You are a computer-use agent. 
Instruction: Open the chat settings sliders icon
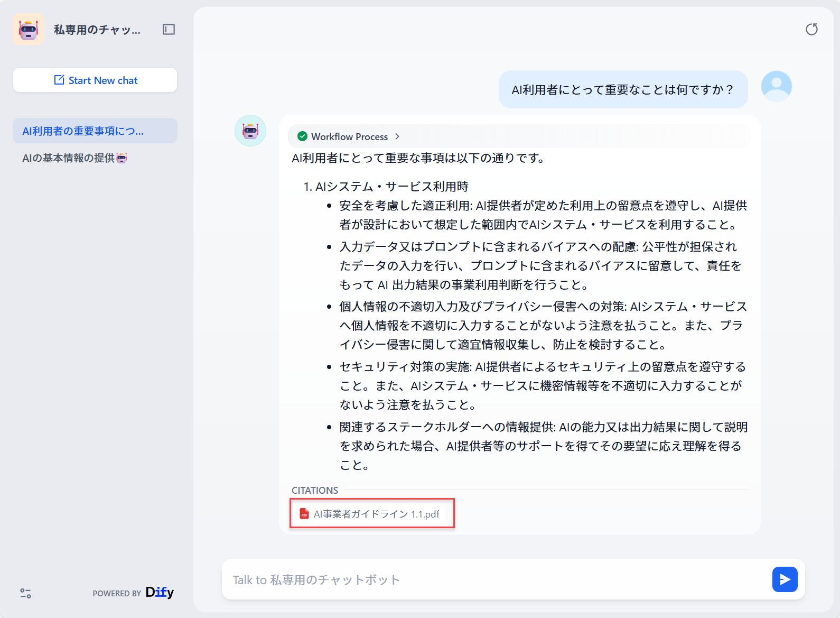tap(25, 593)
